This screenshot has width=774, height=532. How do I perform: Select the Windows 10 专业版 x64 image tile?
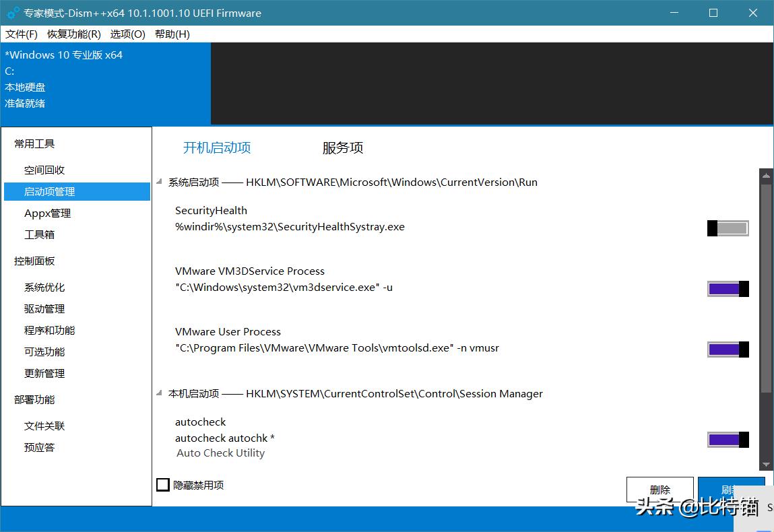click(106, 84)
